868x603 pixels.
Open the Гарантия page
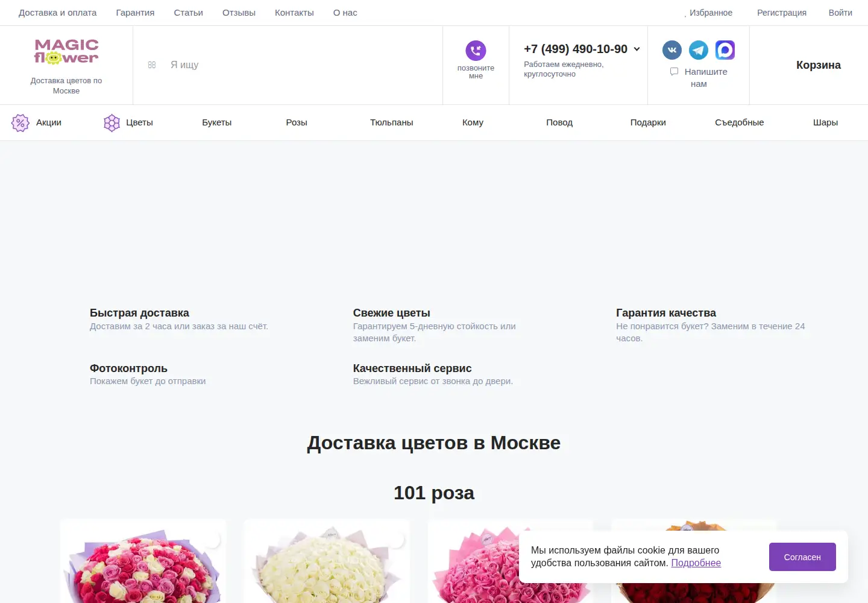point(135,13)
